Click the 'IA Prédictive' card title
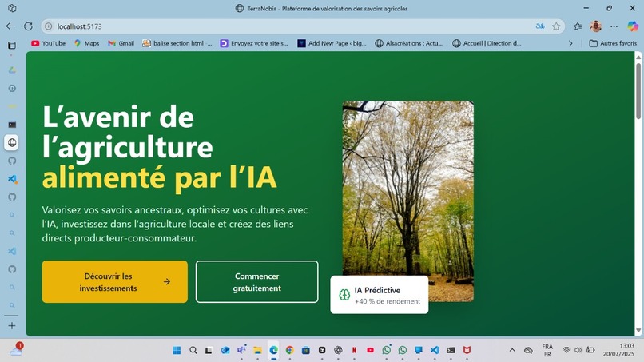This screenshot has width=644, height=362. pos(377,290)
